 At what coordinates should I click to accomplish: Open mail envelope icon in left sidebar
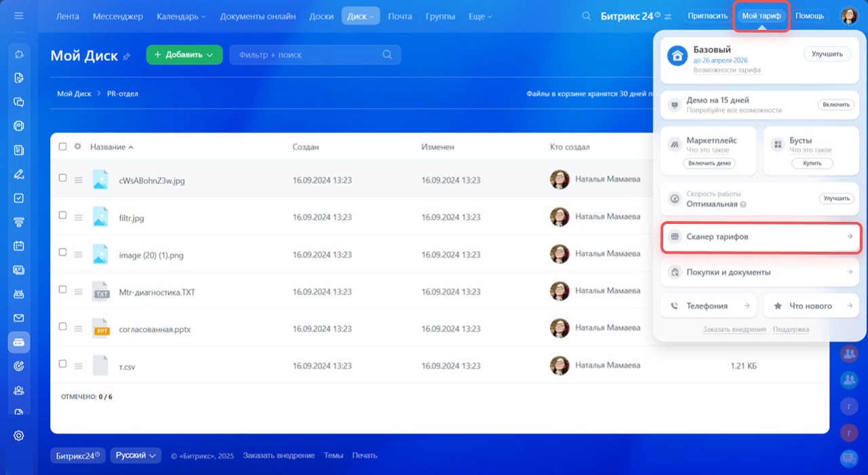[18, 318]
